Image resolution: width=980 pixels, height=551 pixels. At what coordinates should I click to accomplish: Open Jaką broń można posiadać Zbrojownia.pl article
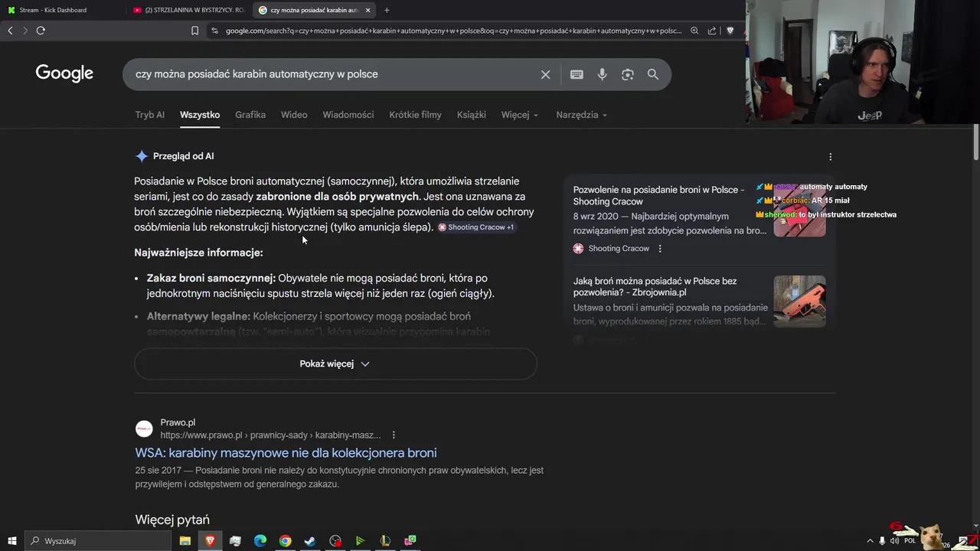[x=655, y=287]
